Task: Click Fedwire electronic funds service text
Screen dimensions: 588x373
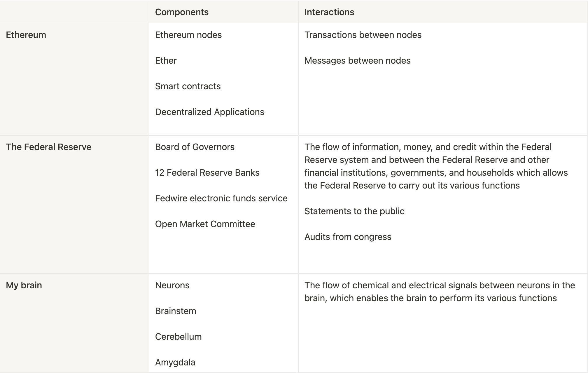Action: [x=221, y=198]
